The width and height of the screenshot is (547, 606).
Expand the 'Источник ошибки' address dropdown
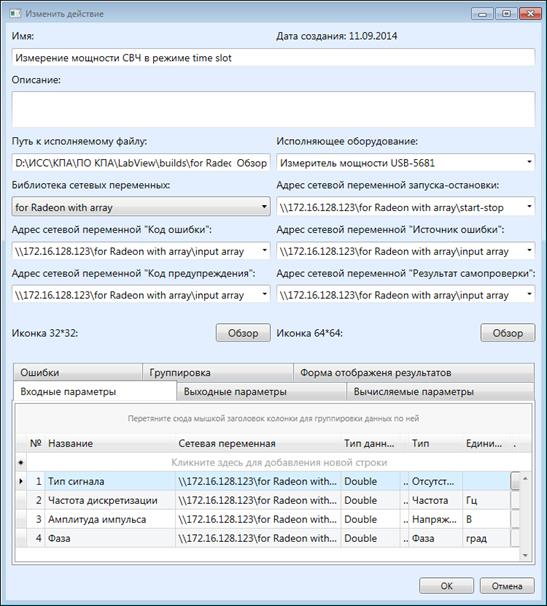click(529, 250)
